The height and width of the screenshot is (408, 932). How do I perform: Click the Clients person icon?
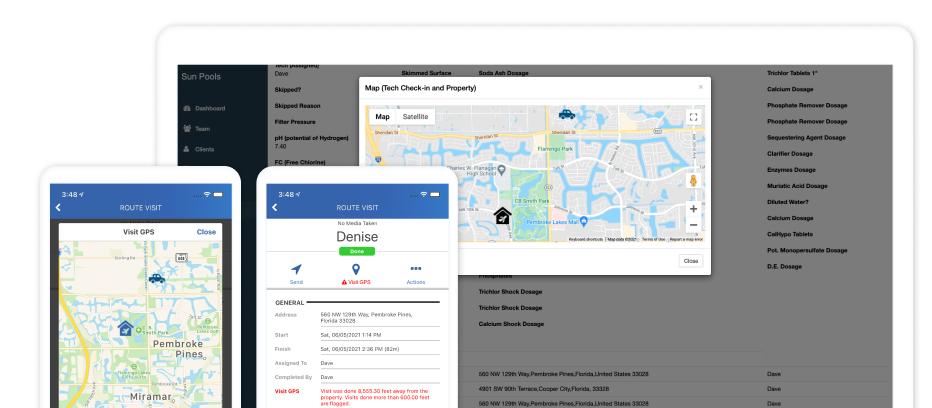point(187,149)
